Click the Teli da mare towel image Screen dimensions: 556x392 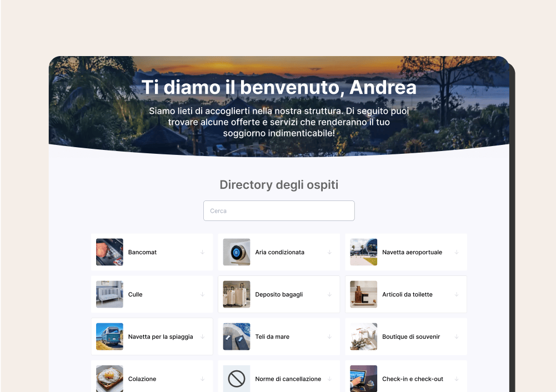click(x=237, y=336)
